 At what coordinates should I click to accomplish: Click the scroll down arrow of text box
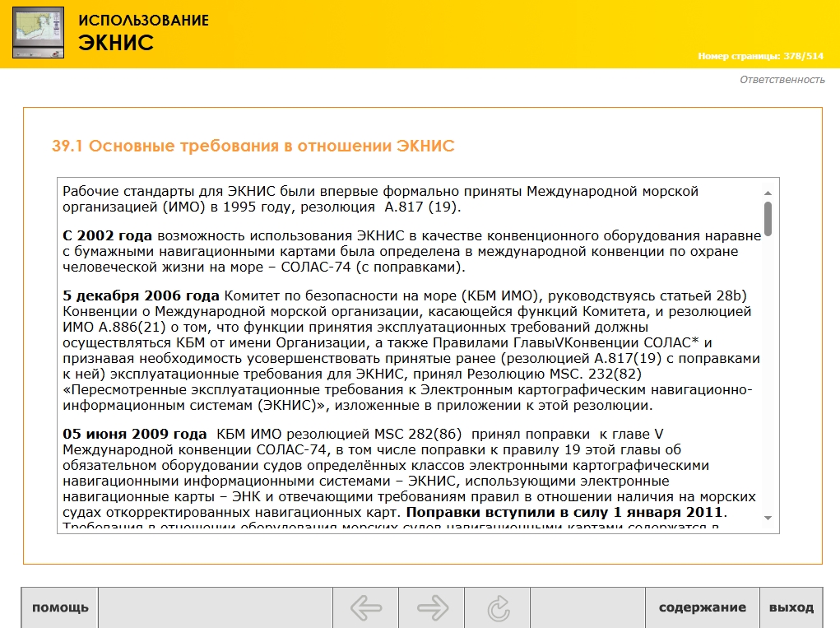click(x=768, y=519)
